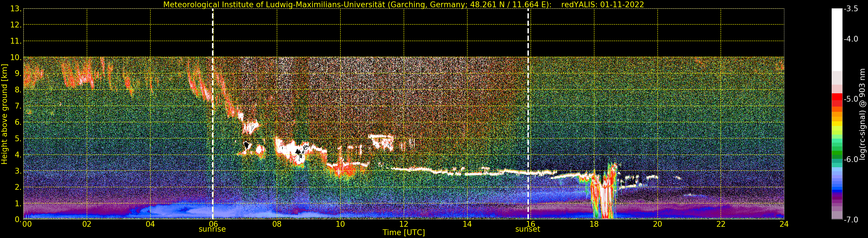The image size is (868, 238).
Task: Click the 'log(rc-signal) @ 903 nm' colorbar label
Action: [862, 114]
